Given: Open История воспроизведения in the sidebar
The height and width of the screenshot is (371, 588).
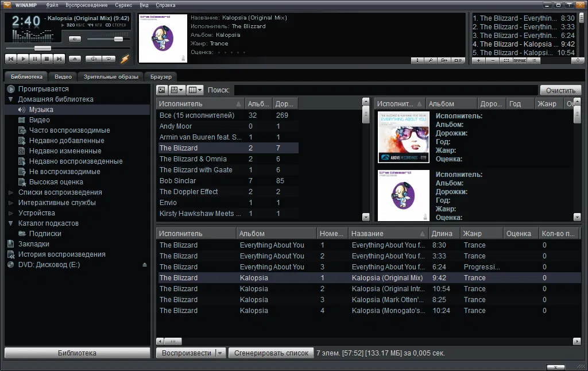Looking at the screenshot, I should tap(61, 254).
